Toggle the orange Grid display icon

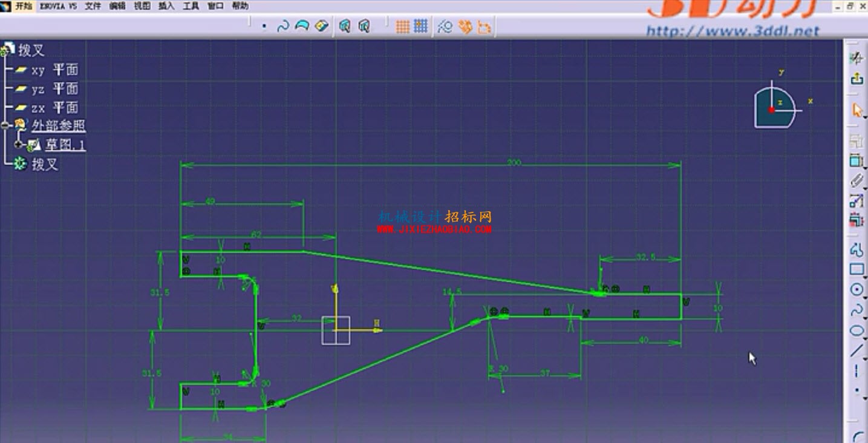[x=403, y=26]
